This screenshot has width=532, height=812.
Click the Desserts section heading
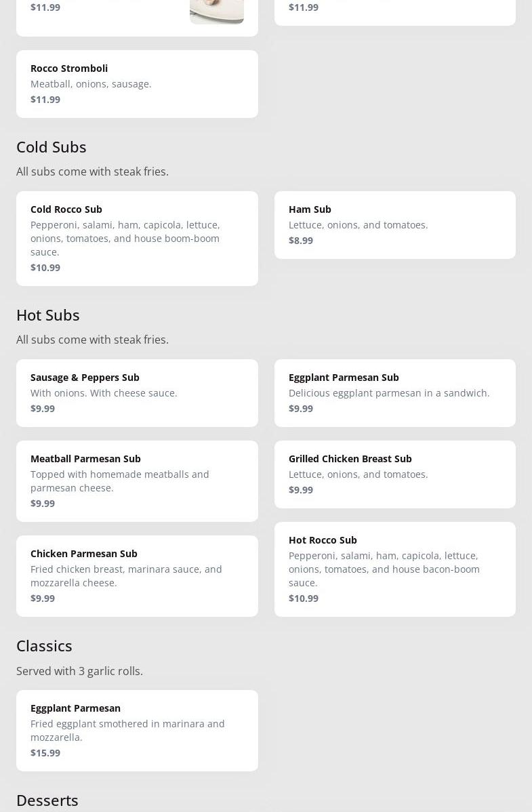[47, 800]
